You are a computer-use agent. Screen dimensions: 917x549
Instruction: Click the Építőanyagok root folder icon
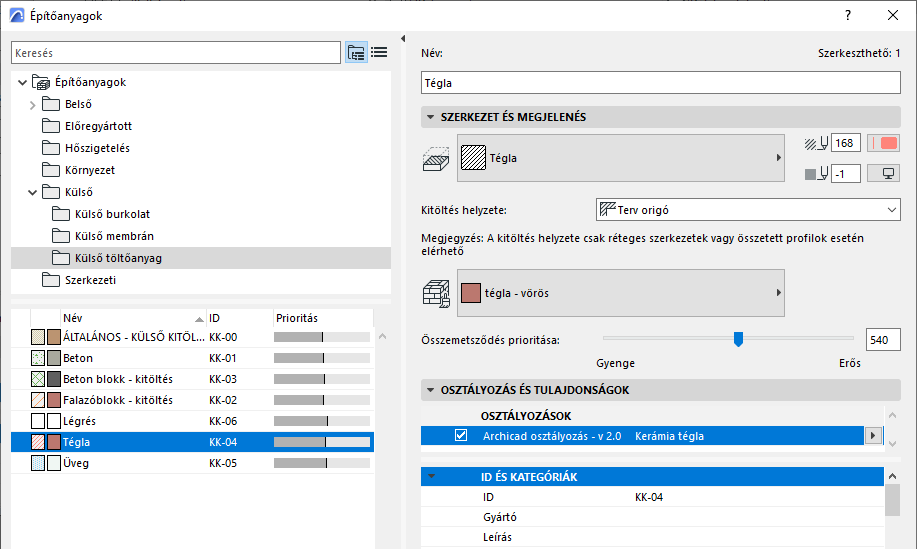[41, 82]
